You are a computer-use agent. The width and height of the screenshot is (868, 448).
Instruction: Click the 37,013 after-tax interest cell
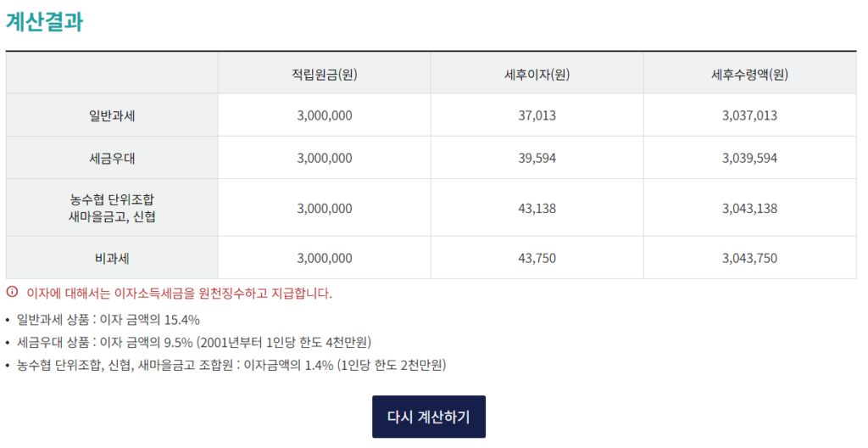click(x=537, y=115)
